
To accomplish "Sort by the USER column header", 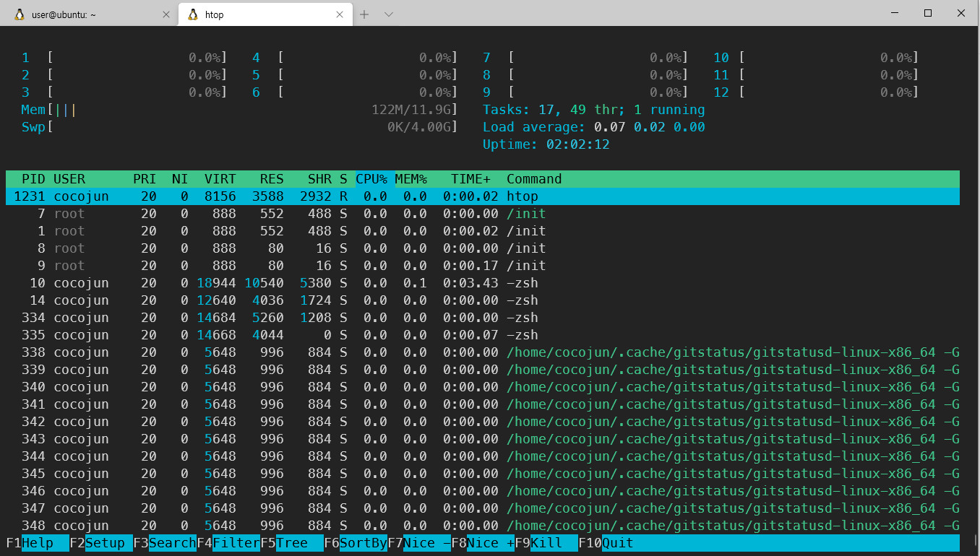I will (69, 179).
